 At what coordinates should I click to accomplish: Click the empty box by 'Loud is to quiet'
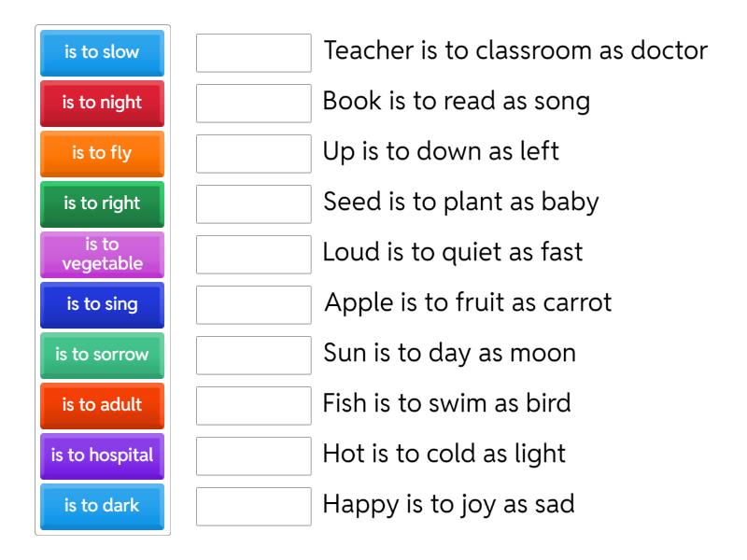click(254, 255)
